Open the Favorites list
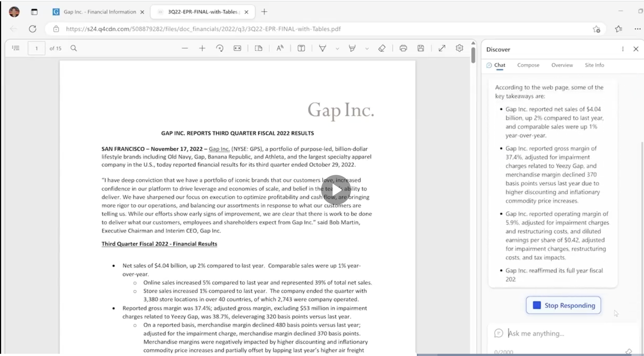Screen dimensions: 644x356 [x=619, y=29]
